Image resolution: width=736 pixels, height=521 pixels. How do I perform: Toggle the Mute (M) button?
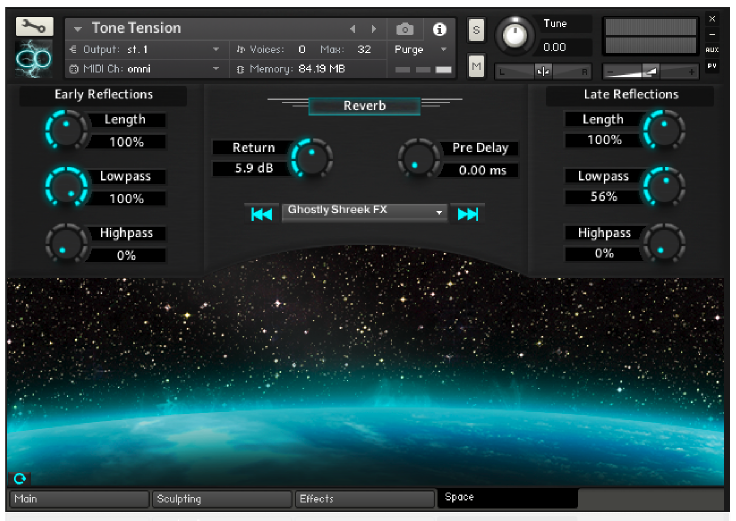coord(476,66)
